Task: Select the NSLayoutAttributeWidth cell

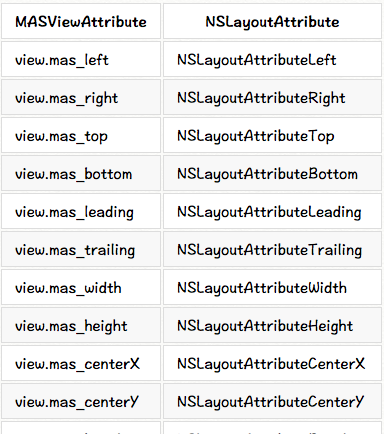Action: [x=272, y=287]
